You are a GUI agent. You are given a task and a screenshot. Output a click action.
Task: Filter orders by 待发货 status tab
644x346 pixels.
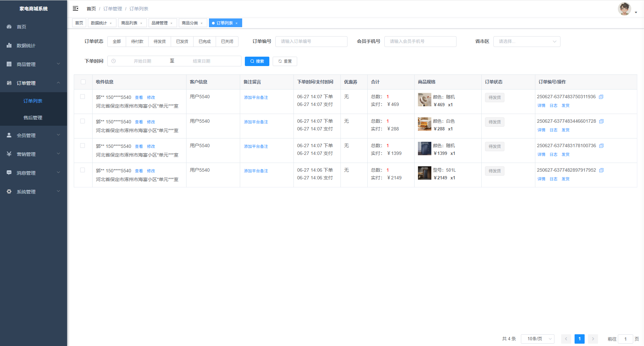(x=160, y=42)
